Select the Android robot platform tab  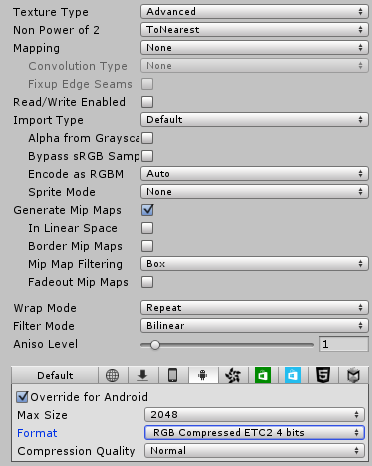pyautogui.click(x=203, y=376)
